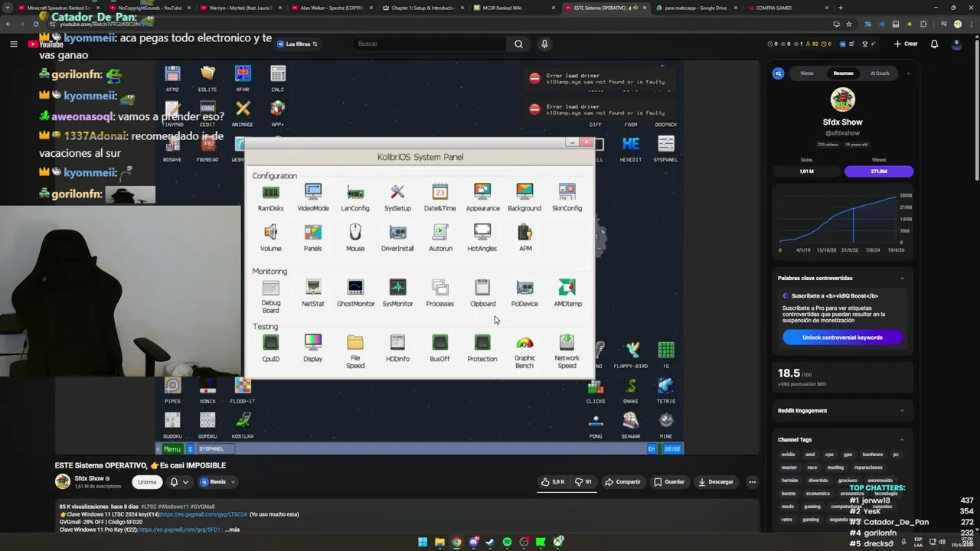Open more actions three-dot menu
Image resolution: width=980 pixels, height=551 pixels.
coord(753,482)
